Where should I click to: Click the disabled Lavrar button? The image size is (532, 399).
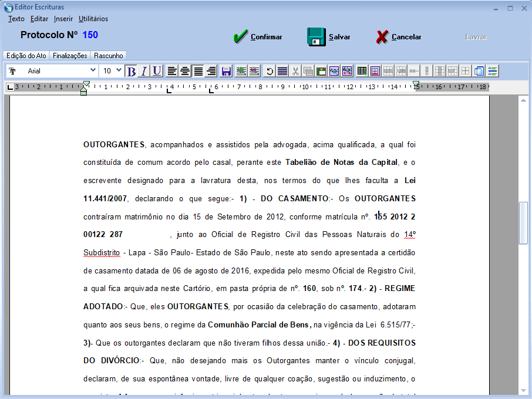pos(476,37)
